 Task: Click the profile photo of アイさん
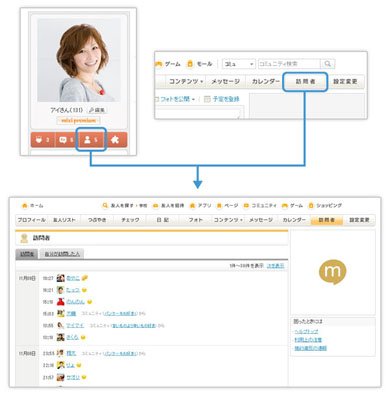coord(79,60)
